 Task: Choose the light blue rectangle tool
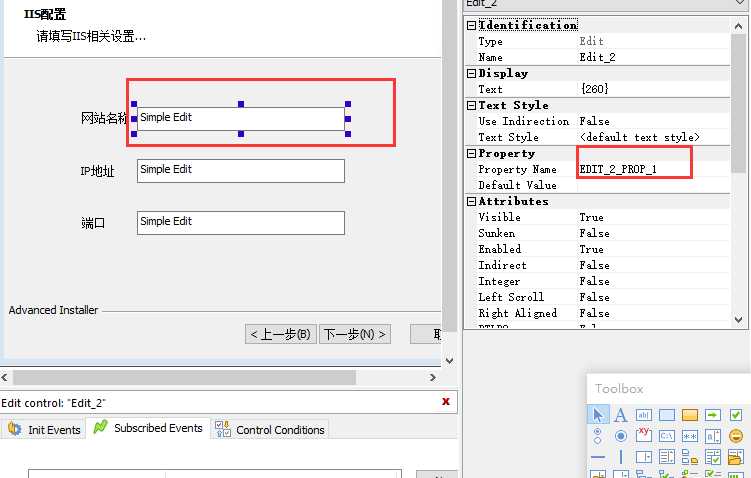coord(667,415)
